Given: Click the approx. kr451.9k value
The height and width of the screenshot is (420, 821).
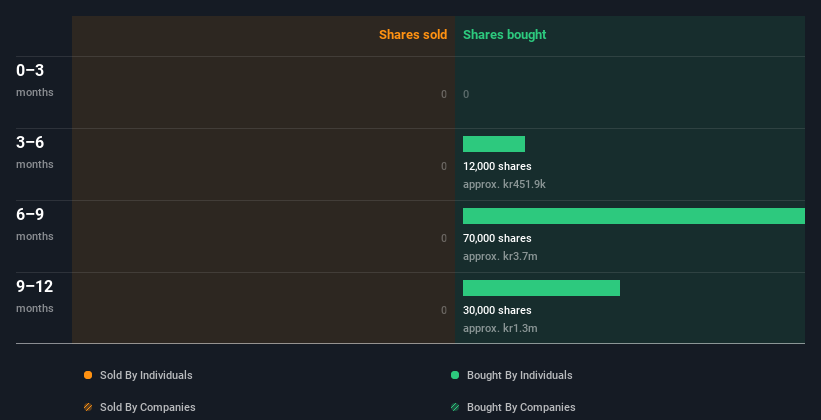Looking at the screenshot, I should point(504,184).
